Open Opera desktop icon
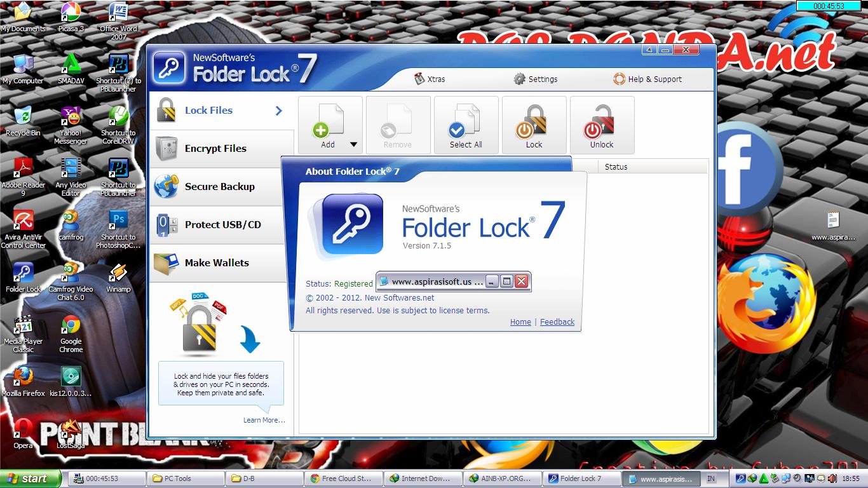The image size is (868, 488). tap(23, 434)
